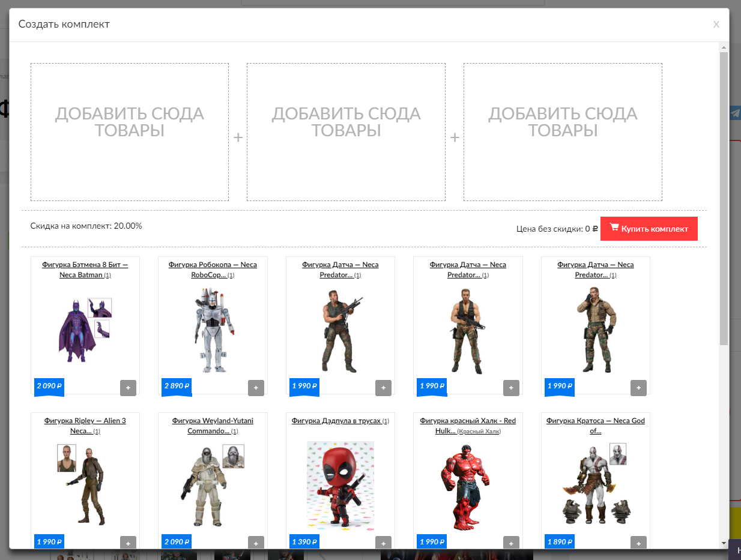Click the dialog scrollbar down arrow

point(724,543)
